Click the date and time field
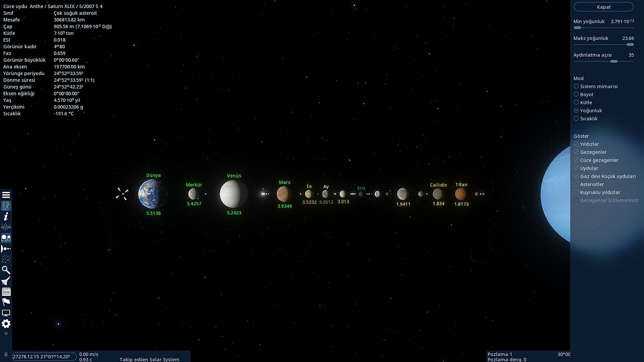 (44, 356)
